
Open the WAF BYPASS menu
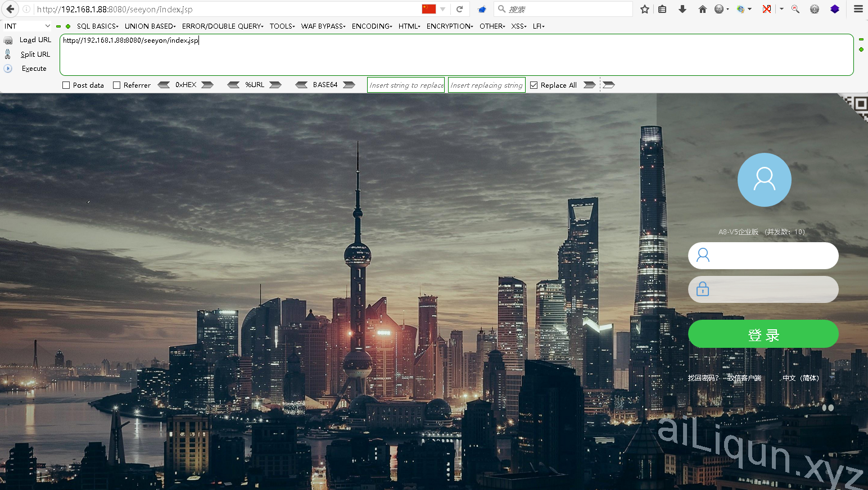click(323, 26)
